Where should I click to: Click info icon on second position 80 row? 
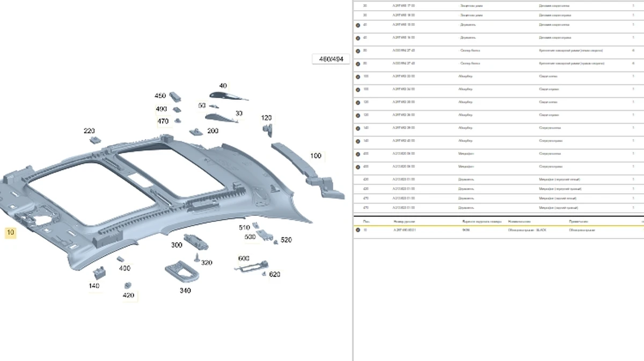click(x=358, y=63)
